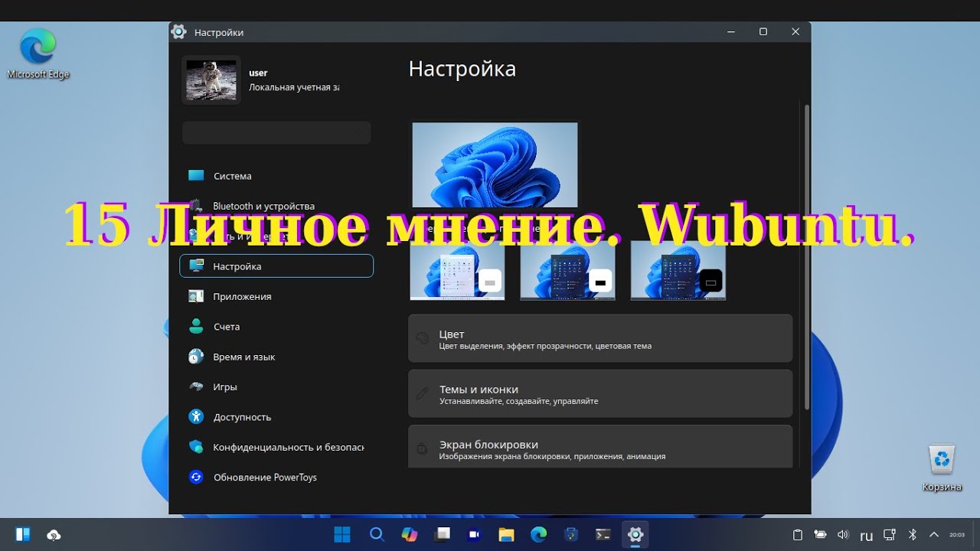Click the Settings gear on taskbar
980x551 pixels.
635,534
